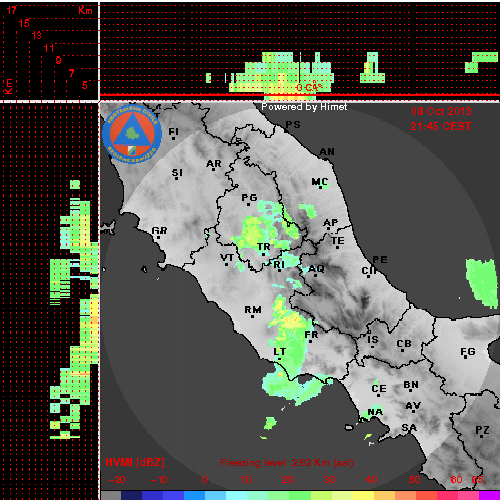Click the TE city label
Image resolution: width=500 pixels, height=500 pixels.
click(x=338, y=241)
